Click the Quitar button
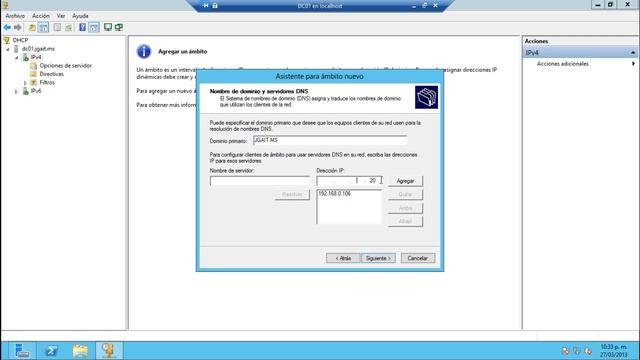The height and width of the screenshot is (360, 640). tap(405, 194)
